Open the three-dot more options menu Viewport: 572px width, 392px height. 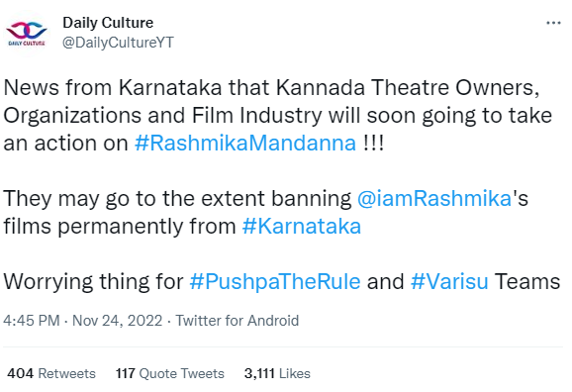coord(553,23)
